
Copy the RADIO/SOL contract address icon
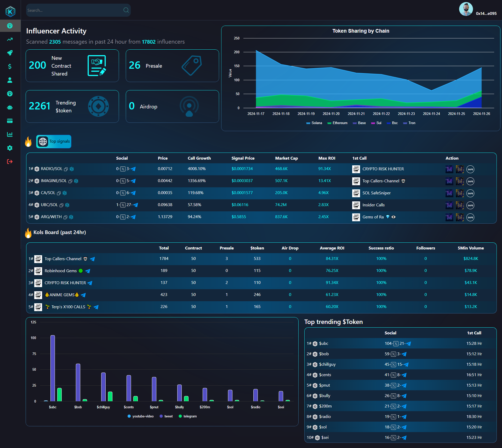[66, 169]
